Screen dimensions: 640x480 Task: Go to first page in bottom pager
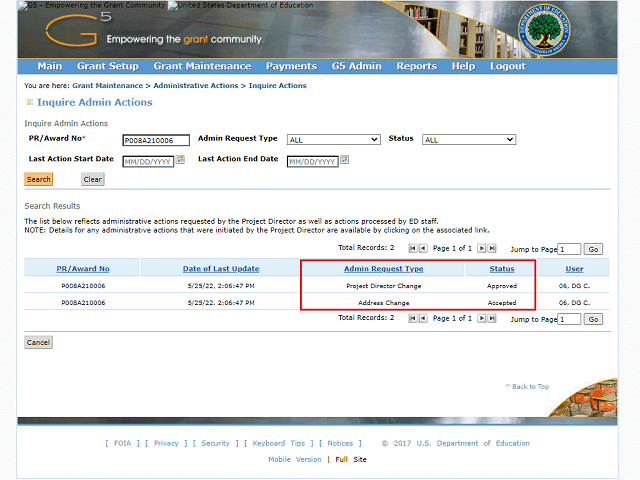tap(413, 318)
